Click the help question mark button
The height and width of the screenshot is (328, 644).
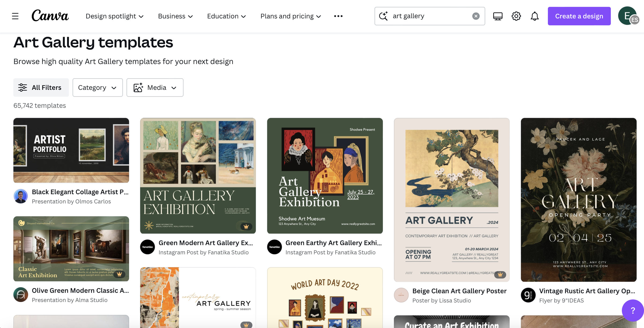(633, 311)
